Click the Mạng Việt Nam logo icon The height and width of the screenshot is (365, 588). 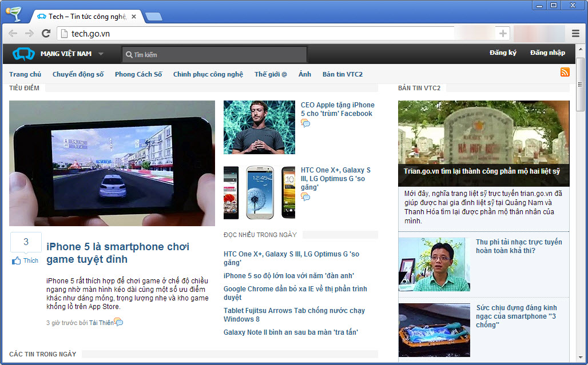pyautogui.click(x=23, y=54)
